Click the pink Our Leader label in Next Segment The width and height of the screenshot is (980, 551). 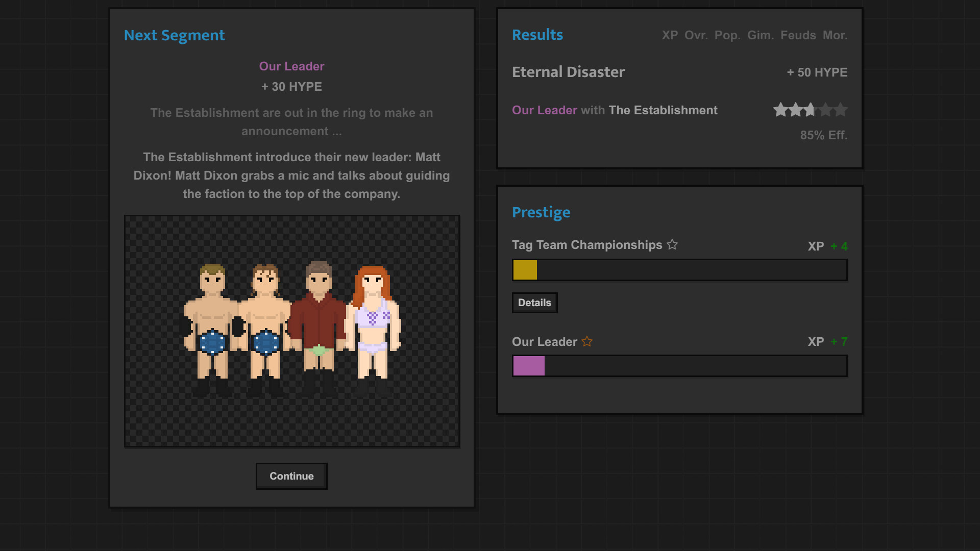click(291, 66)
